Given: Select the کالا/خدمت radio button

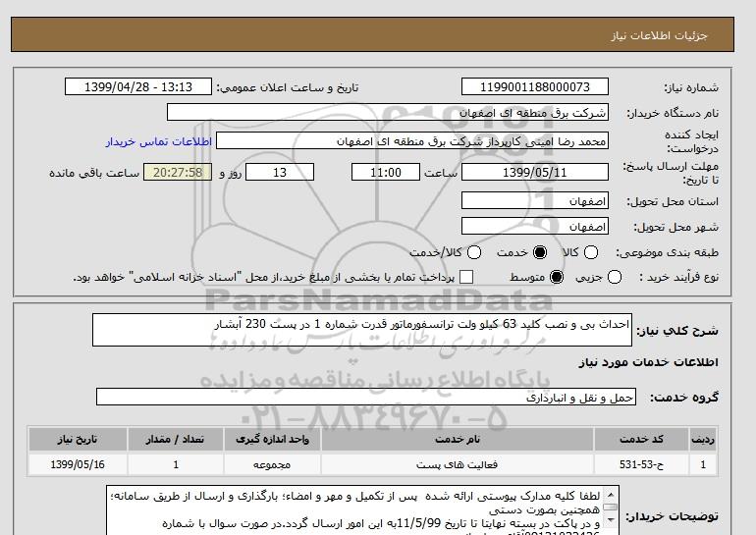Looking at the screenshot, I should tap(474, 252).
